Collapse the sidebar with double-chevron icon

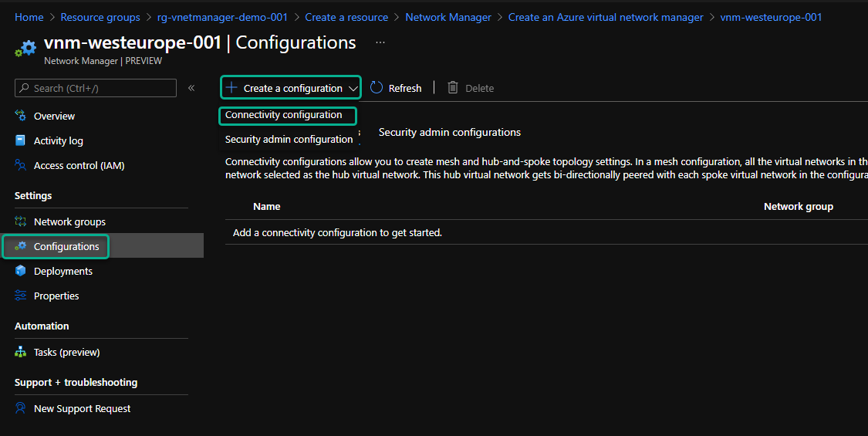(x=191, y=88)
